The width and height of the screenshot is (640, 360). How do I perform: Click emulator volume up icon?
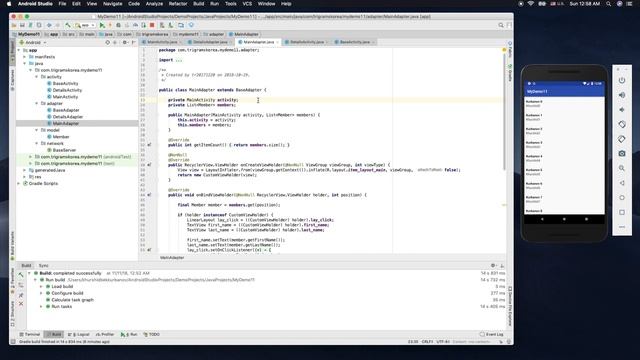[x=622, y=95]
